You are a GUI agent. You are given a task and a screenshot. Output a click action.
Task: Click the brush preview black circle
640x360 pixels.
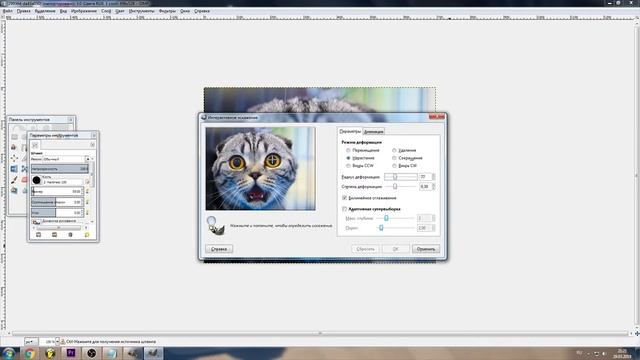point(36,180)
